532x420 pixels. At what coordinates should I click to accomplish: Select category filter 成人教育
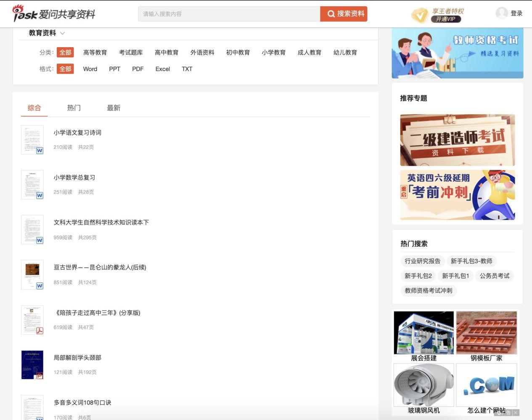tap(310, 53)
